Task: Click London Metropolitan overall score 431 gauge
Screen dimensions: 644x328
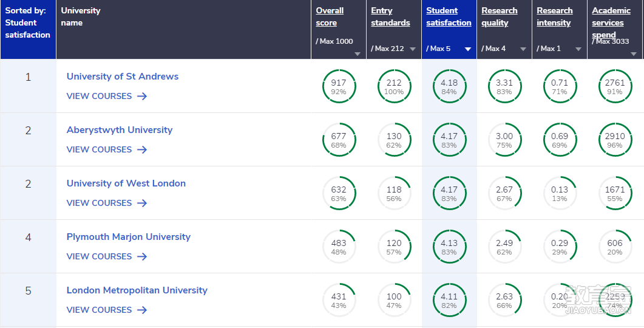Action: pyautogui.click(x=339, y=300)
